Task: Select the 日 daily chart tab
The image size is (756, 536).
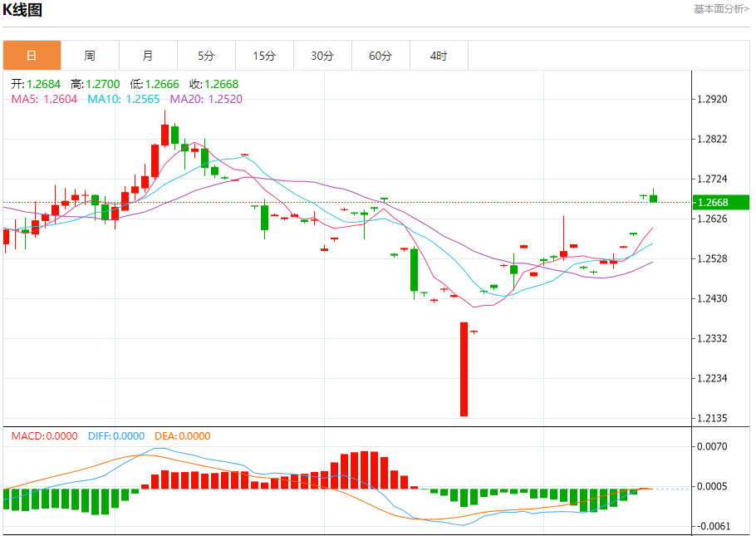Action: pyautogui.click(x=32, y=56)
